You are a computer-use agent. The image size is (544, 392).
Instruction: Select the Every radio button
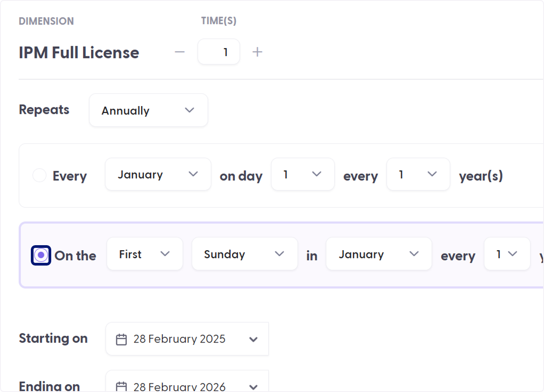click(x=39, y=175)
